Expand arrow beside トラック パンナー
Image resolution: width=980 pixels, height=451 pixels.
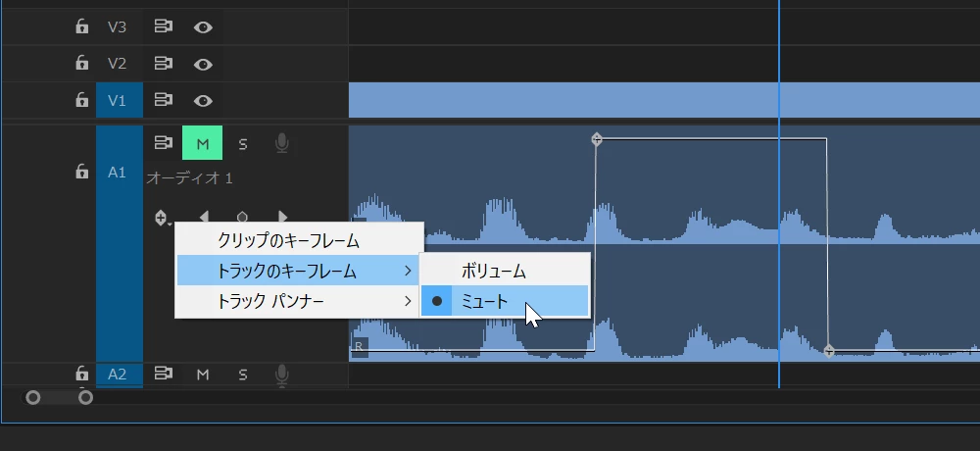(408, 302)
